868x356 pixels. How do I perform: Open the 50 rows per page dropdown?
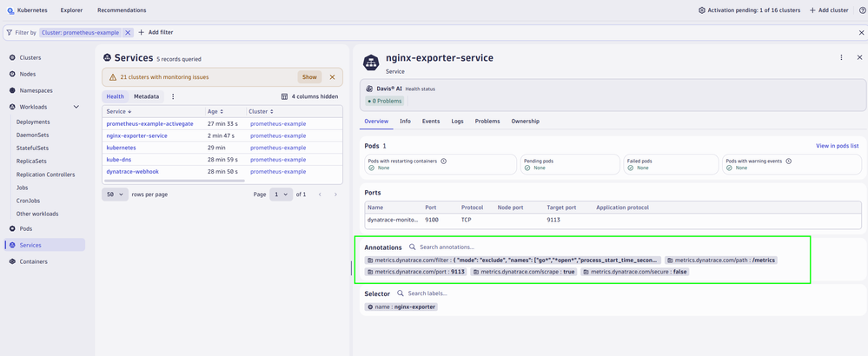click(x=114, y=194)
